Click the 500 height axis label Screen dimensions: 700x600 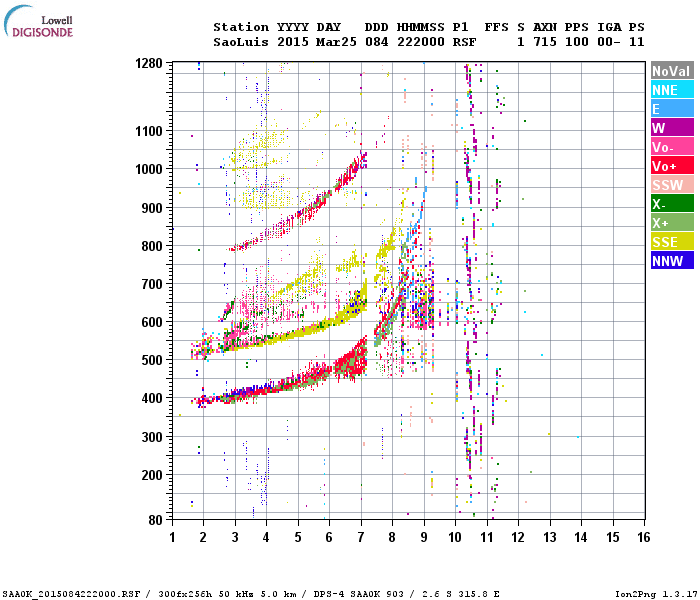[x=152, y=360]
